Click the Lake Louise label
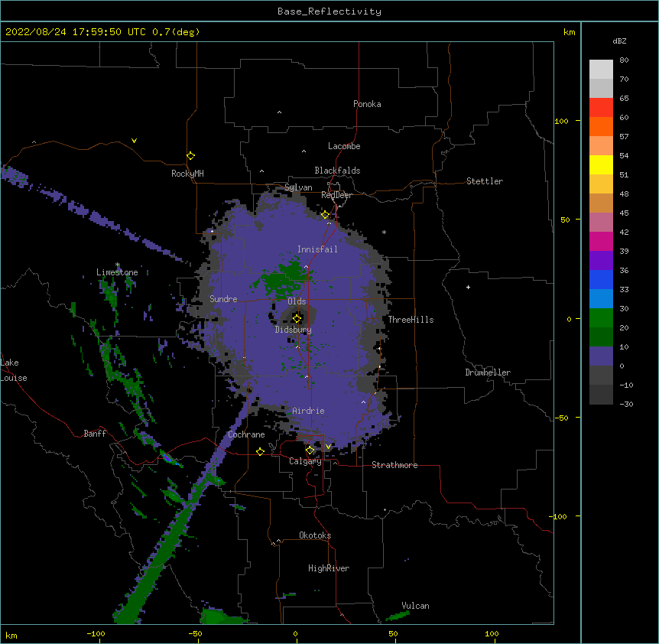The image size is (659, 644). tap(14, 370)
